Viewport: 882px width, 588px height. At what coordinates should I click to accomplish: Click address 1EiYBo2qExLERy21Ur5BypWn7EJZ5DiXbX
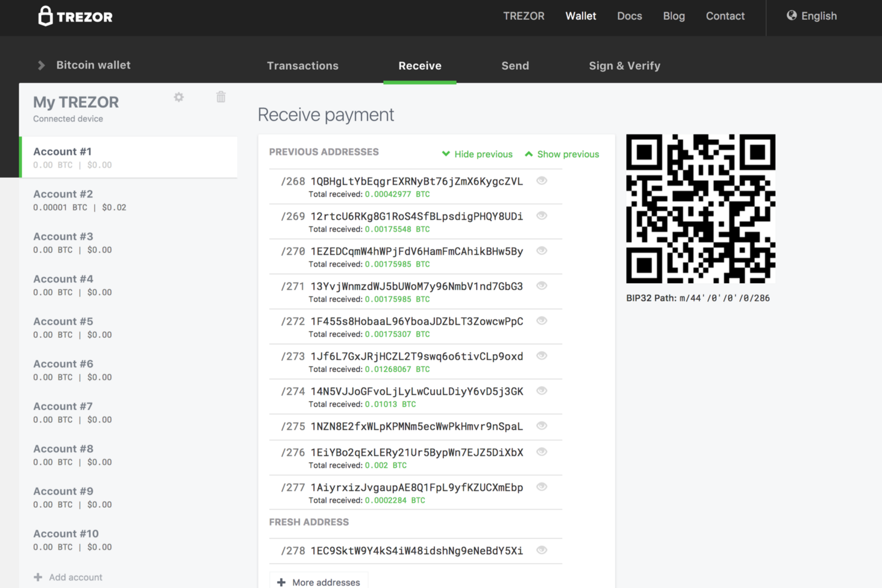[x=417, y=452]
